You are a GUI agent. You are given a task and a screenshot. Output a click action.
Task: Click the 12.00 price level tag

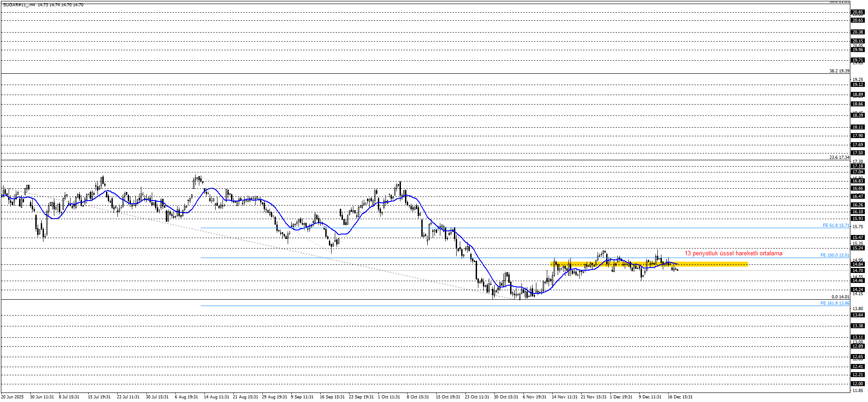coord(858,384)
